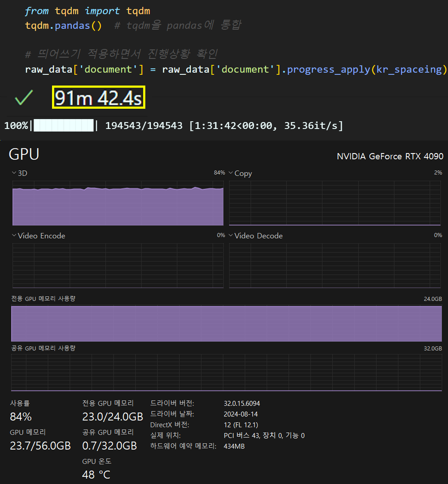Click the Copy engine graph
Image resolution: width=448 pixels, height=484 pixels.
[x=335, y=203]
